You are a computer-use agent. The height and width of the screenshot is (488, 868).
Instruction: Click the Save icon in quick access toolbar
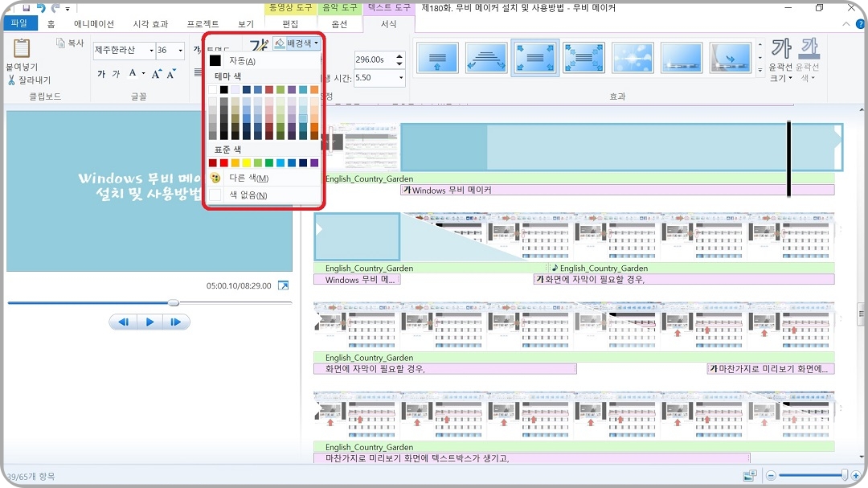tap(26, 7)
